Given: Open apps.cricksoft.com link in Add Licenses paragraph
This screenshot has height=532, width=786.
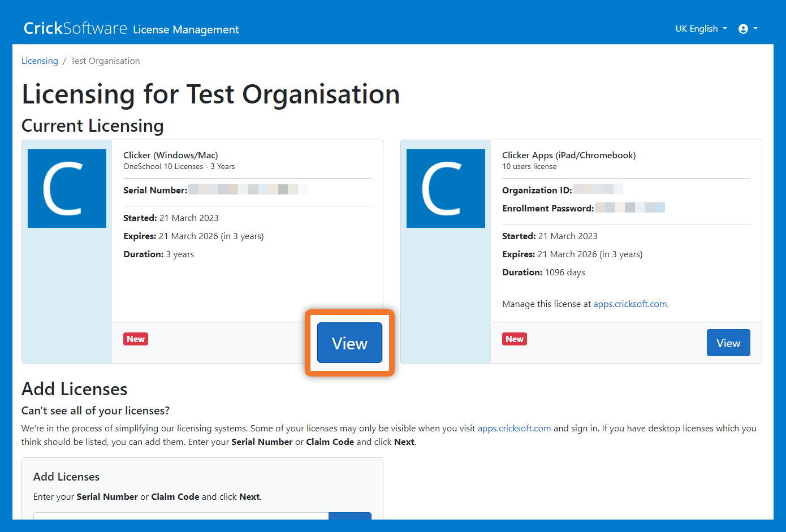Looking at the screenshot, I should click(x=514, y=429).
